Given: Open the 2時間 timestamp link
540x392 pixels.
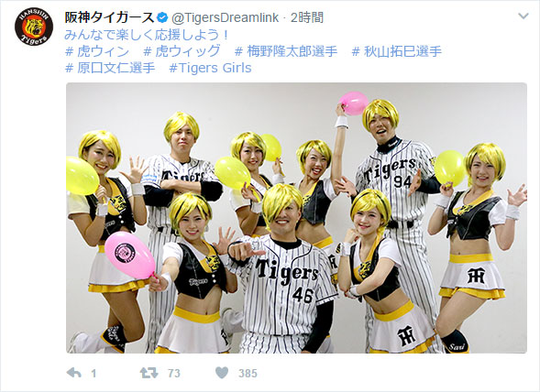Looking at the screenshot, I should click(x=307, y=17).
